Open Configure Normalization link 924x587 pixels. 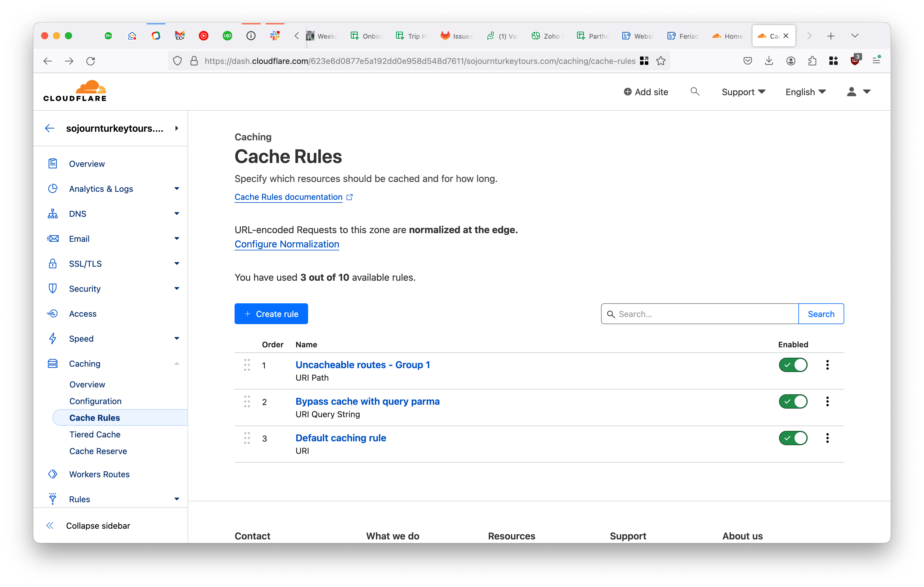click(x=287, y=244)
